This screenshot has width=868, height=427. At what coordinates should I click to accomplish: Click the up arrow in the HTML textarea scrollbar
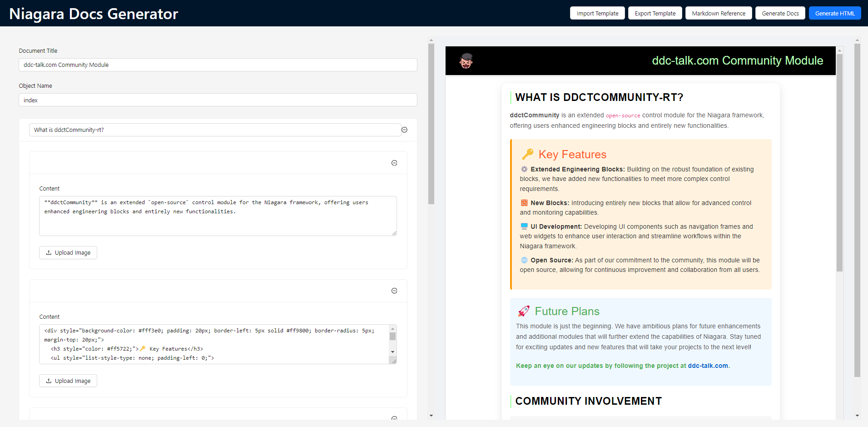coord(393,328)
